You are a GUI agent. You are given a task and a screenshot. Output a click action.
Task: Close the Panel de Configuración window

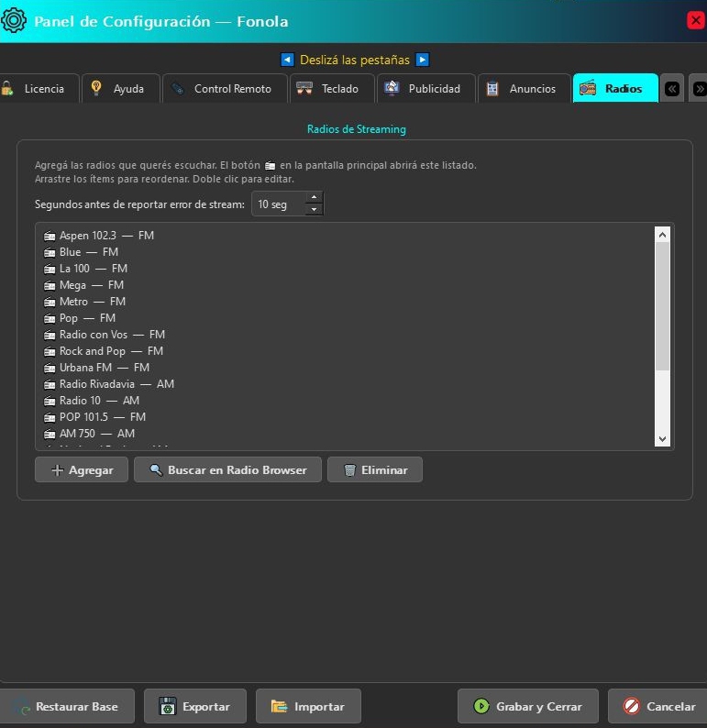tap(696, 20)
